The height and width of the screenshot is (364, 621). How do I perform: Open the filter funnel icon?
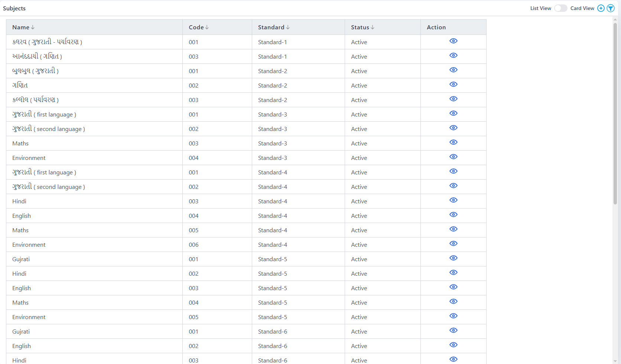pyautogui.click(x=611, y=8)
